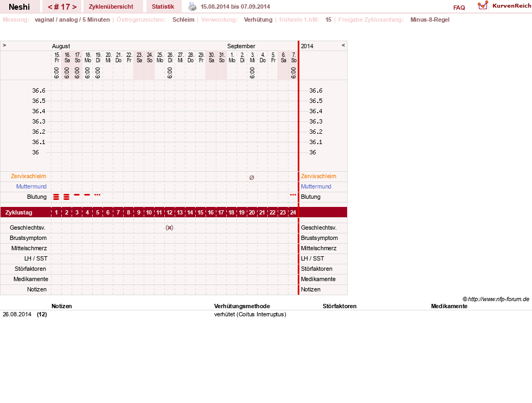Click the 6:00 time under 19. Di
This screenshot has width=532, height=403.
(x=98, y=73)
